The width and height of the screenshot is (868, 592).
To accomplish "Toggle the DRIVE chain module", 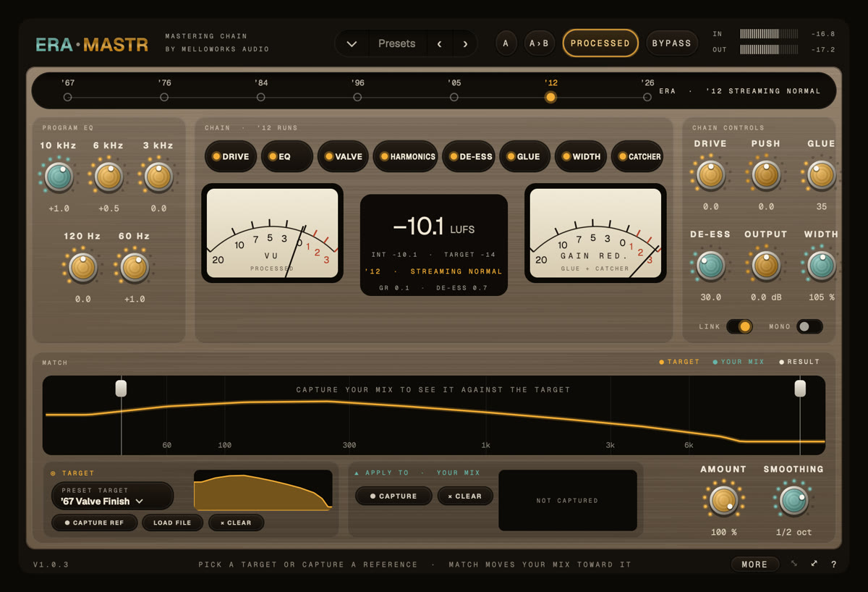I will pos(231,156).
